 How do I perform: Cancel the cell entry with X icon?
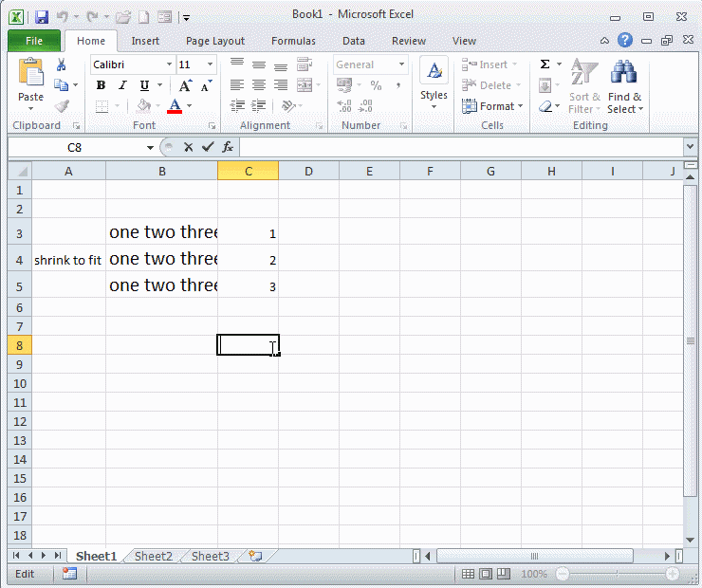[188, 147]
